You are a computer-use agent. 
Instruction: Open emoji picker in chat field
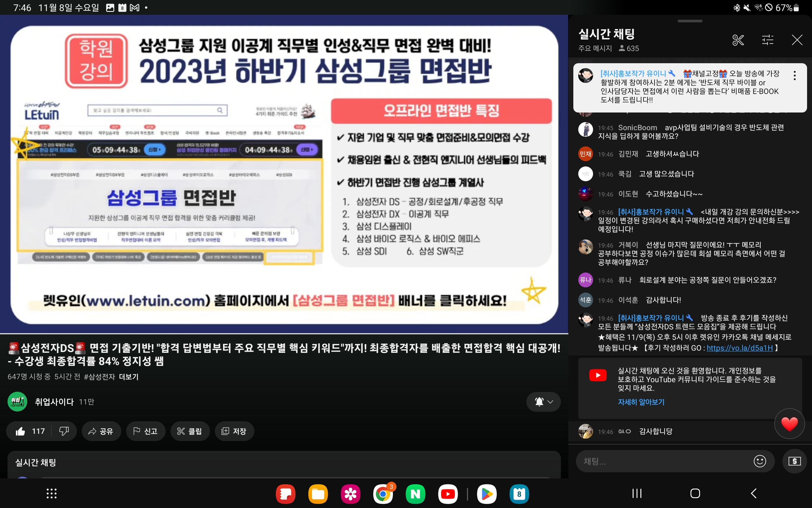[x=760, y=461]
